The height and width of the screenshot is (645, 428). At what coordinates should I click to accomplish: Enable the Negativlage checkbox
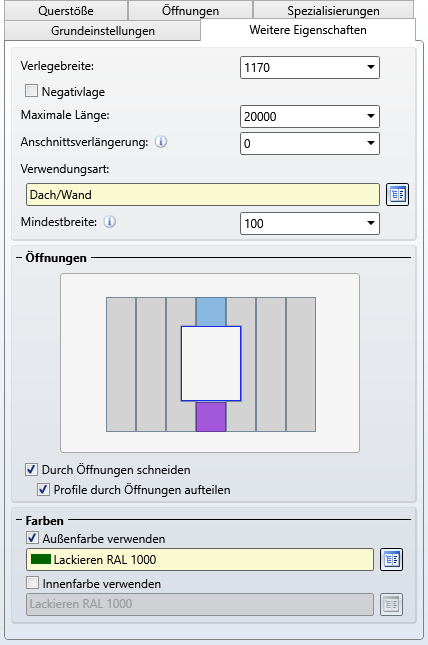[31, 90]
